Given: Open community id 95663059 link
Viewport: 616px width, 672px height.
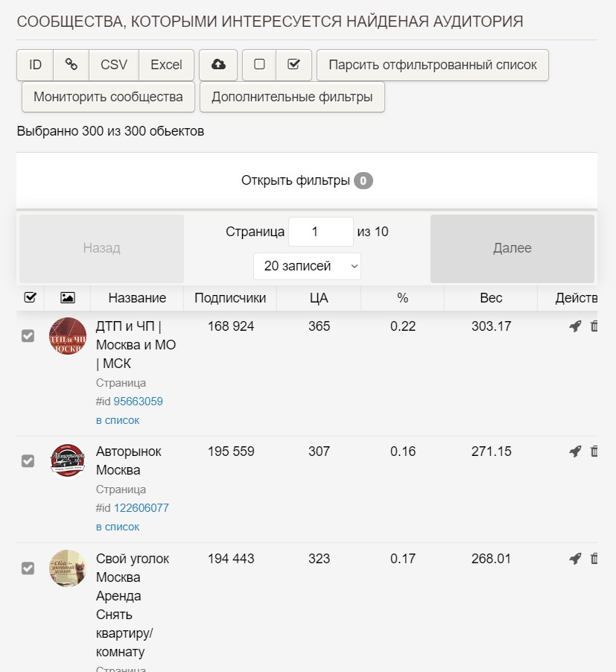Looking at the screenshot, I should [x=138, y=402].
